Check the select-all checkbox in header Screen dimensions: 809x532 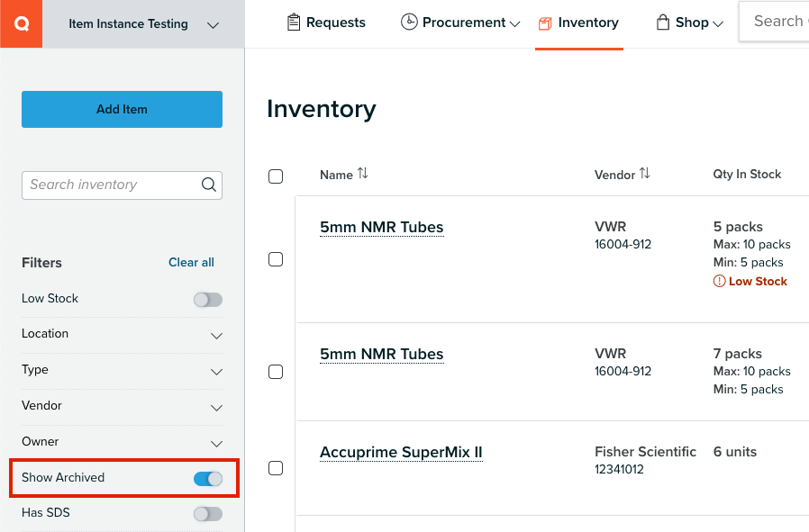tap(276, 176)
